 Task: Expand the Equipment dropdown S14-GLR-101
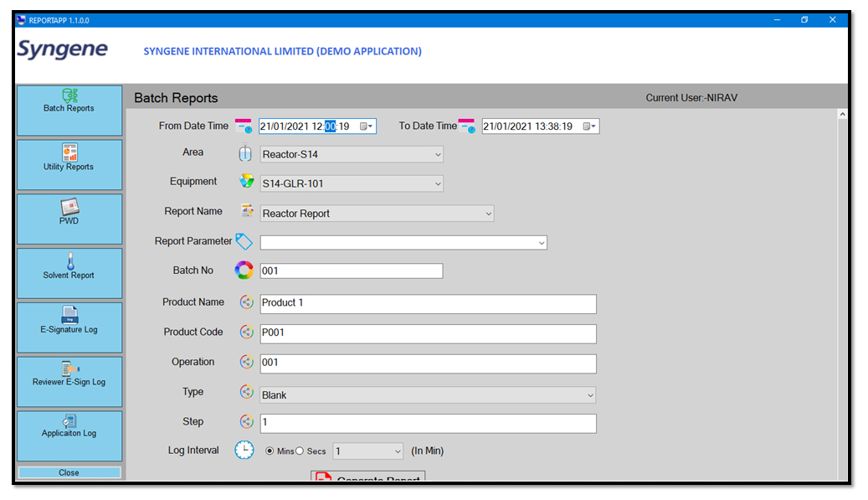click(x=438, y=183)
